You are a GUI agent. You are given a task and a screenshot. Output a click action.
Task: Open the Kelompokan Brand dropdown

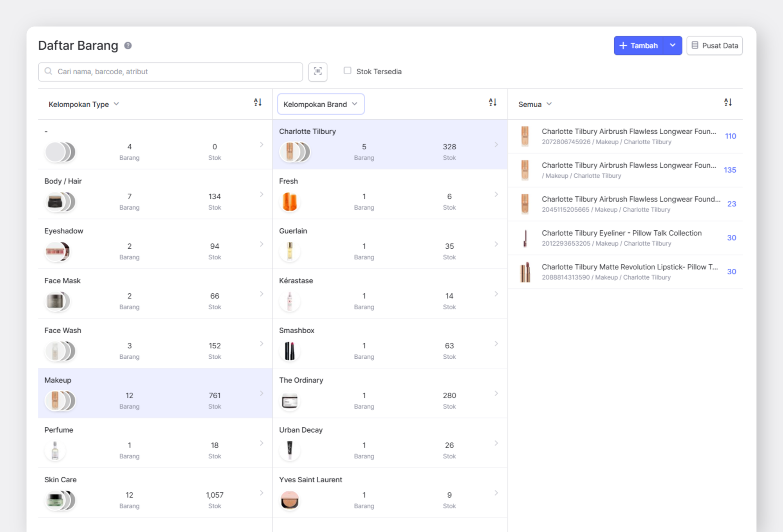[321, 104]
